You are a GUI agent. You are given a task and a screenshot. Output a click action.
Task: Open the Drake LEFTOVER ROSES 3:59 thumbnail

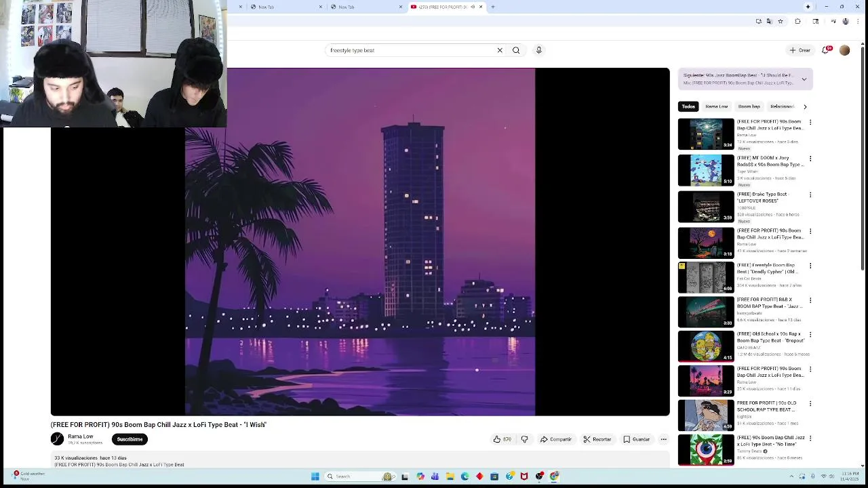click(706, 207)
